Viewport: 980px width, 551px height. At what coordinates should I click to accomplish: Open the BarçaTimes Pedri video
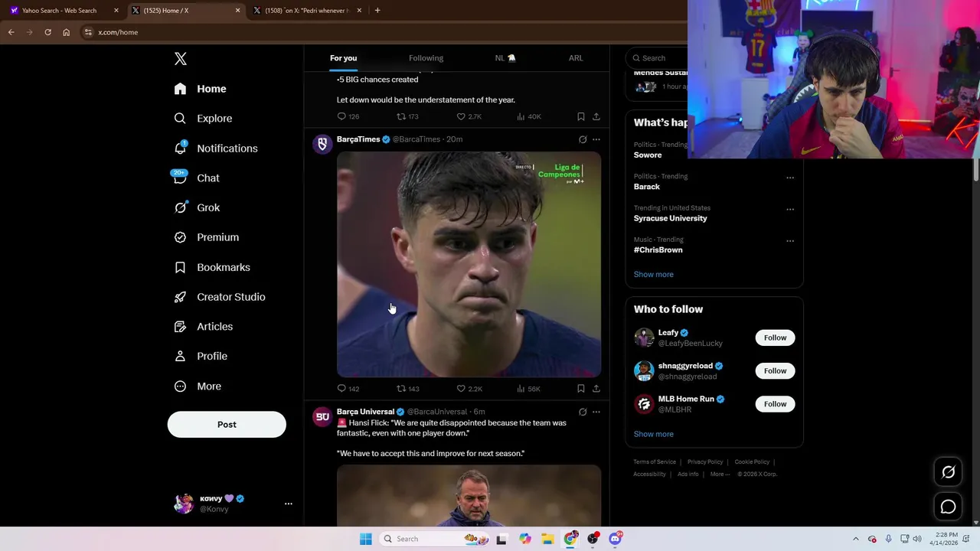coord(469,264)
